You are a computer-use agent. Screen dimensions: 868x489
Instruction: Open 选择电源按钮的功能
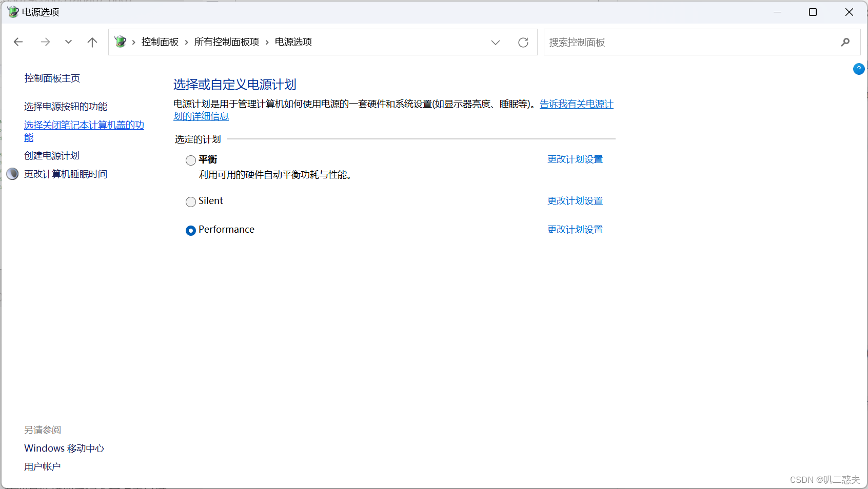point(66,106)
